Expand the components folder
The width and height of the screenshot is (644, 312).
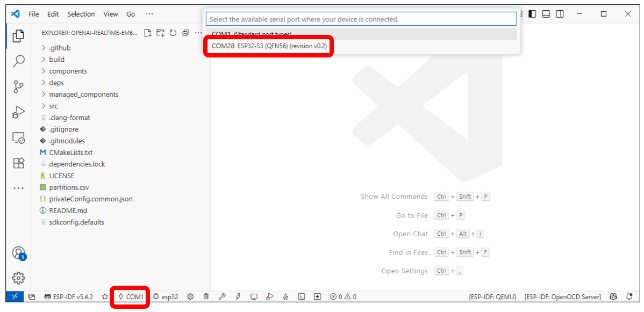[x=121, y=71]
